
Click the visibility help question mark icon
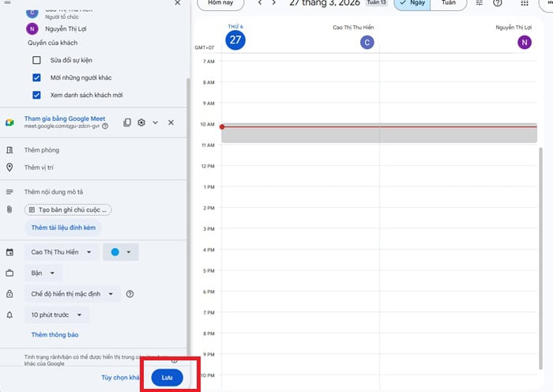130,294
